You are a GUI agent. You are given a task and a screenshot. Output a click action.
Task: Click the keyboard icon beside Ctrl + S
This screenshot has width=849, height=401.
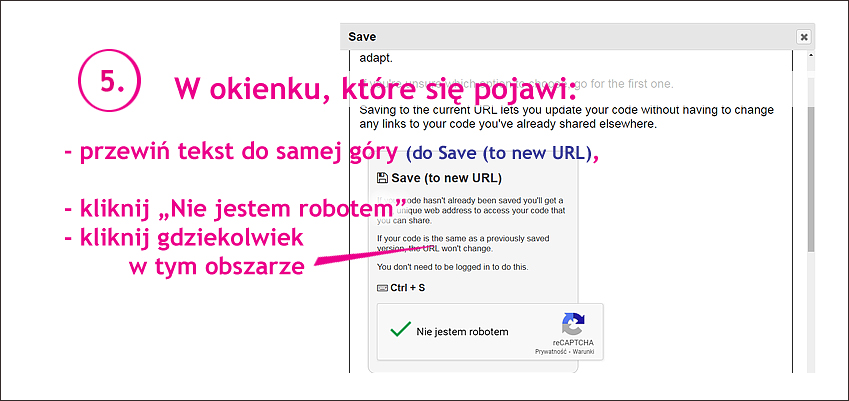(382, 288)
